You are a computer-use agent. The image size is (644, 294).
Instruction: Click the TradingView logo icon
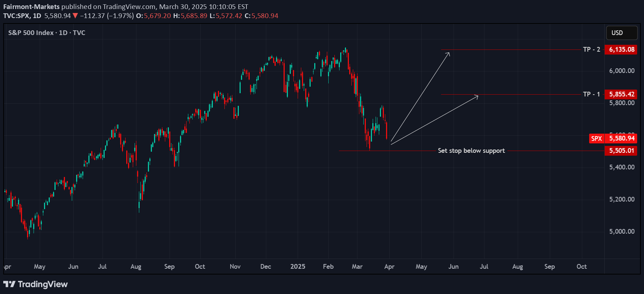[x=9, y=284]
